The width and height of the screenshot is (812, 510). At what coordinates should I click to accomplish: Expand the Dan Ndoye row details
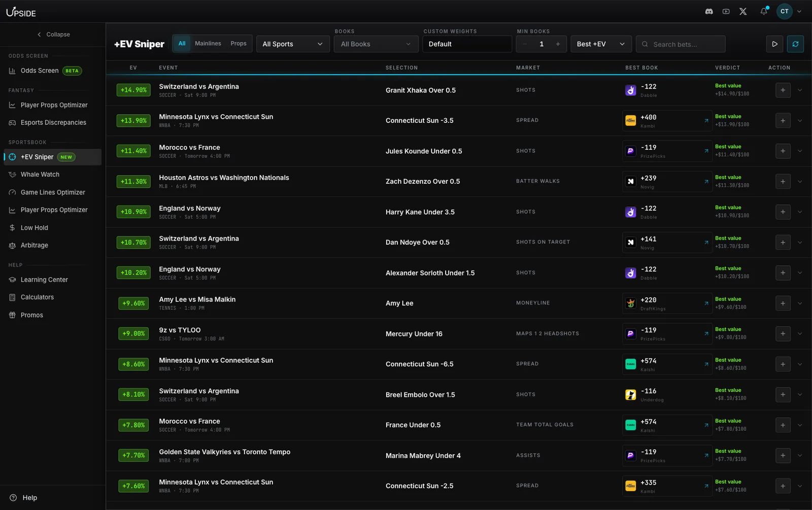point(800,243)
